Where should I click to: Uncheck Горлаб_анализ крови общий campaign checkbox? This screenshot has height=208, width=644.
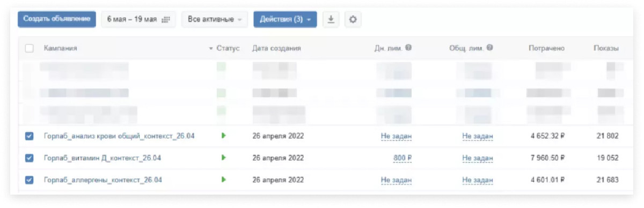(30, 136)
